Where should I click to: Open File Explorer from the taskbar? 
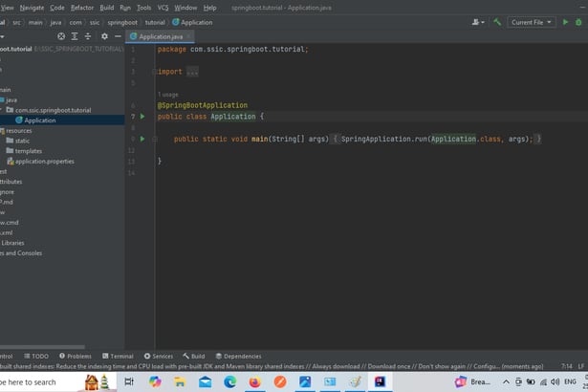tap(180, 381)
